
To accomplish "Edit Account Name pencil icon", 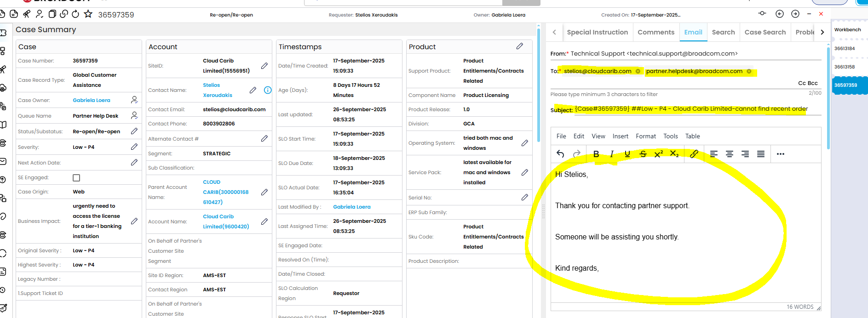I will tap(264, 221).
